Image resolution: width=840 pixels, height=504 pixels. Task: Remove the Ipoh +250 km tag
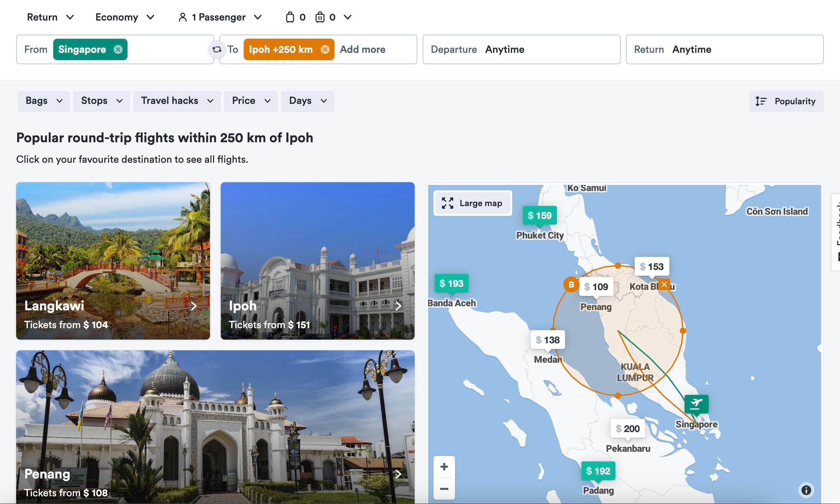tap(325, 49)
